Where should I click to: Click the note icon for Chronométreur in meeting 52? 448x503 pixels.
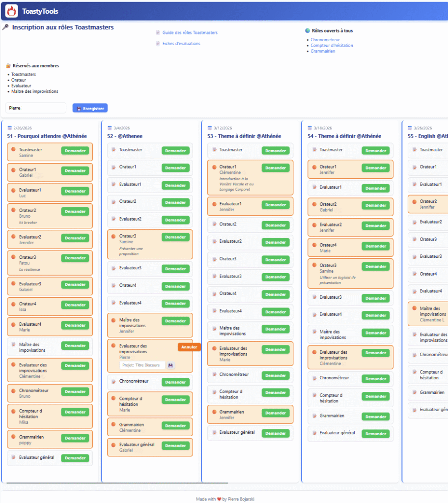click(113, 382)
